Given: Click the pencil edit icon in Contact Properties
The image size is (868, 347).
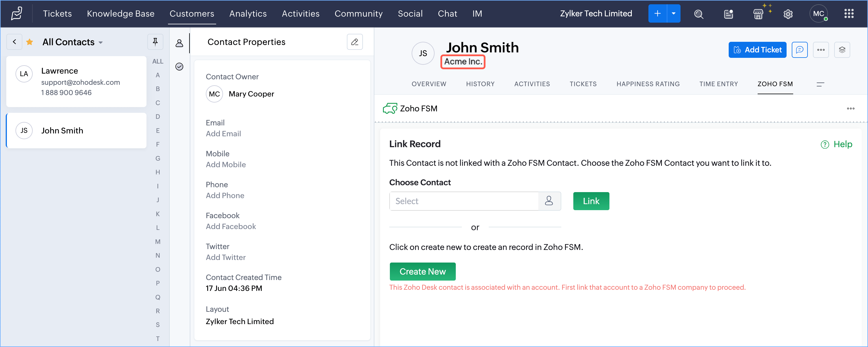Looking at the screenshot, I should click(355, 42).
